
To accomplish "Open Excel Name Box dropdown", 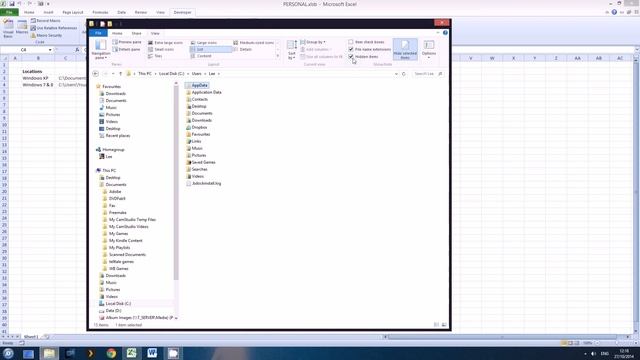I will [50, 50].
